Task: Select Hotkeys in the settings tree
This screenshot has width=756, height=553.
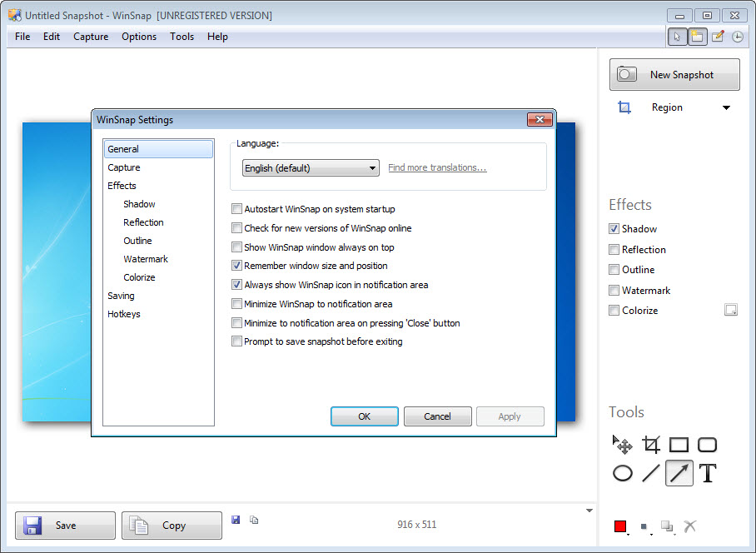Action: coord(124,314)
